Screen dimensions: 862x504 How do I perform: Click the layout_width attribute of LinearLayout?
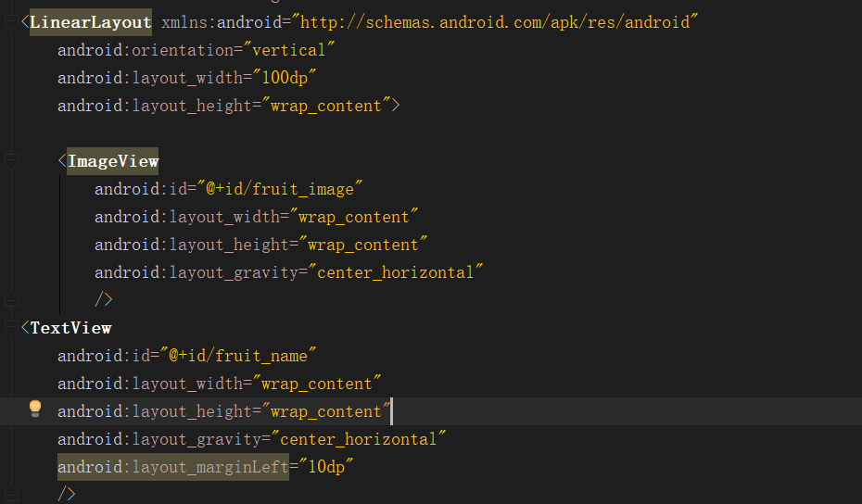click(x=151, y=78)
